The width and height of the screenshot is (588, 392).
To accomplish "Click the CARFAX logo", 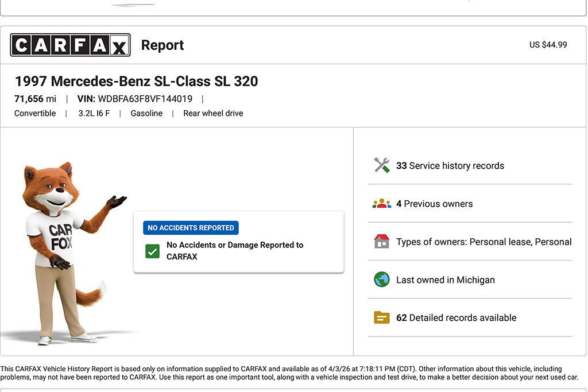I will pyautogui.click(x=70, y=45).
